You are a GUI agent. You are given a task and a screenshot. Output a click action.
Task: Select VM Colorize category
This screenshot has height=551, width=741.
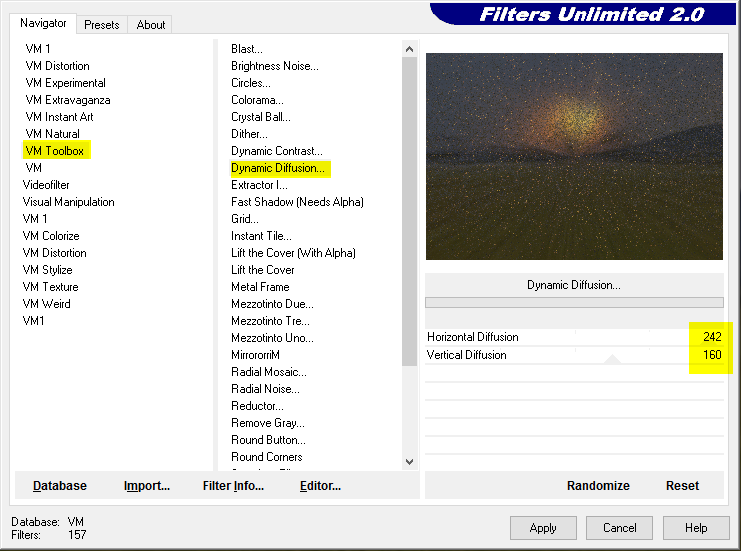tap(51, 236)
